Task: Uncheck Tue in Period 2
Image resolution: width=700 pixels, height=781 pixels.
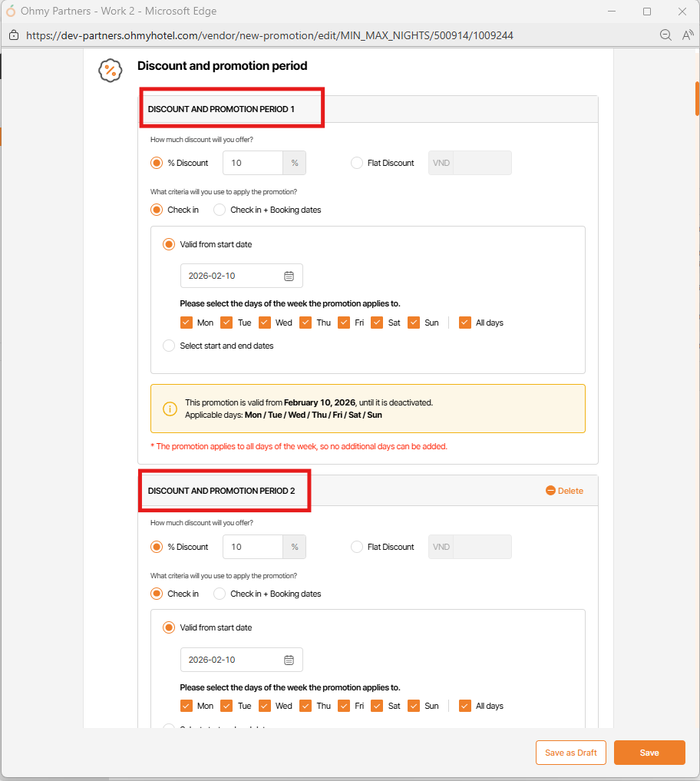Action: point(226,706)
